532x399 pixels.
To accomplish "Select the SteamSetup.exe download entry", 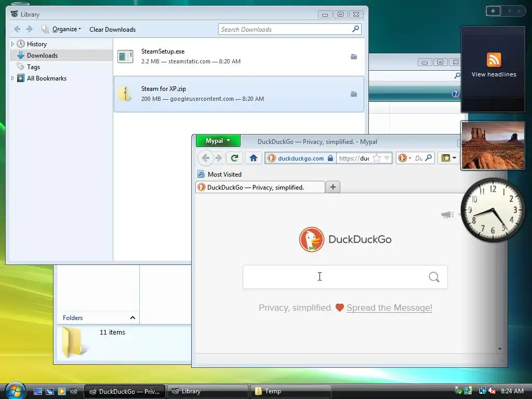I will coord(239,56).
